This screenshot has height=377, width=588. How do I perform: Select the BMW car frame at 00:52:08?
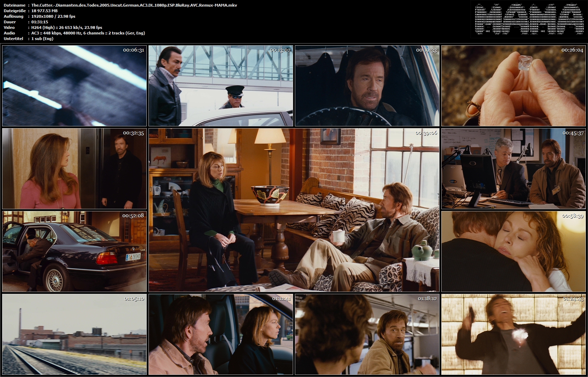pos(74,251)
